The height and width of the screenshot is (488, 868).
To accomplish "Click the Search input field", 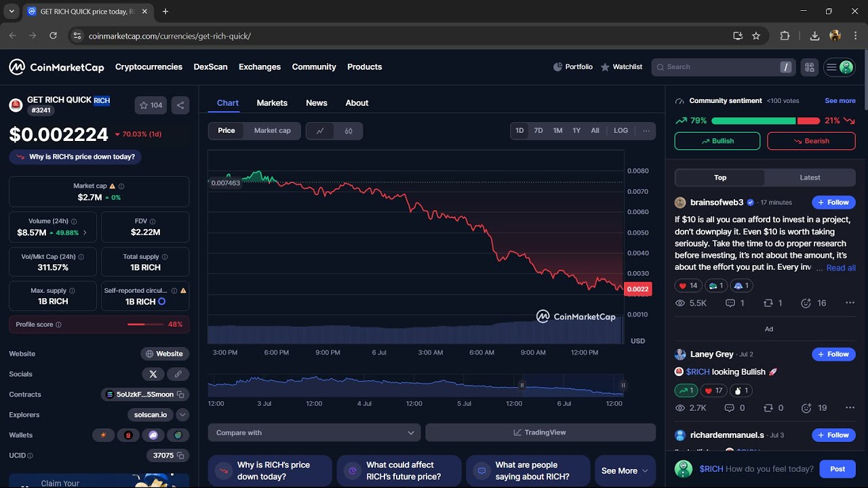I will coord(723,67).
